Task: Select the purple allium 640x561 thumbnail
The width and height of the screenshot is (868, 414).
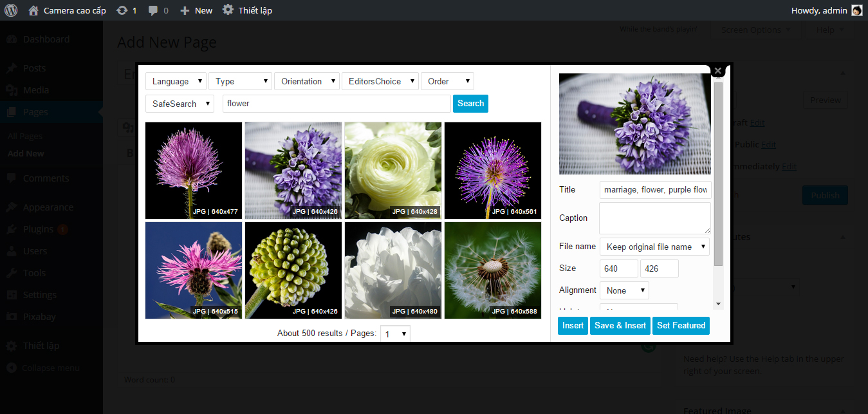Action: click(x=493, y=171)
